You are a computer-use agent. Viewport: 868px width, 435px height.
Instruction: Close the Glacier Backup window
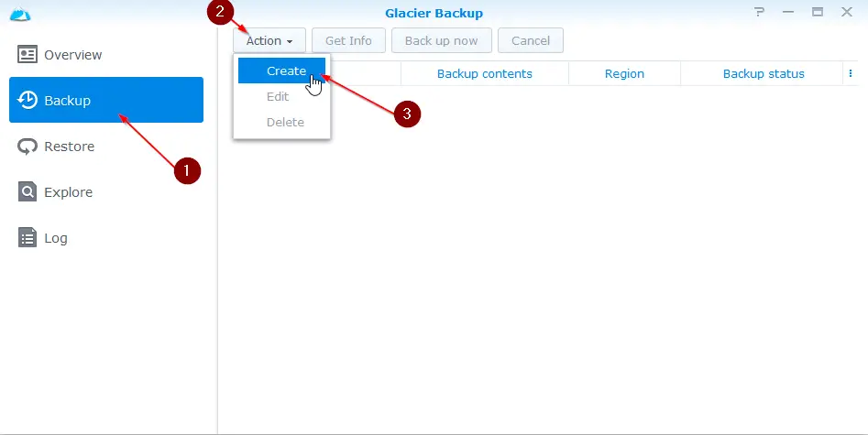tap(847, 12)
